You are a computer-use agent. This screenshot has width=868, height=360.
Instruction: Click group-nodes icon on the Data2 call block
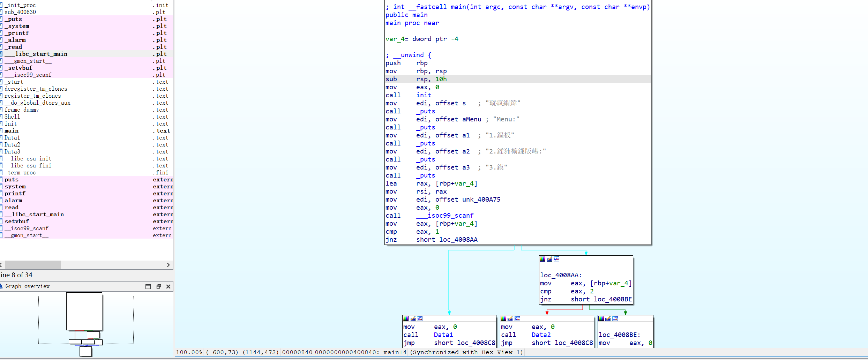click(517, 318)
